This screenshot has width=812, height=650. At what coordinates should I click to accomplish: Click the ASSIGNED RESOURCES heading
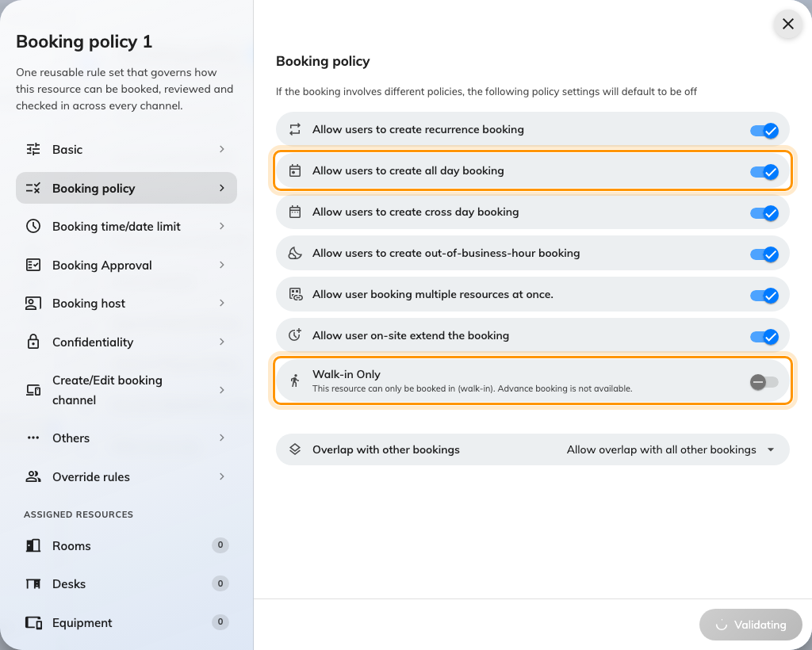[79, 514]
